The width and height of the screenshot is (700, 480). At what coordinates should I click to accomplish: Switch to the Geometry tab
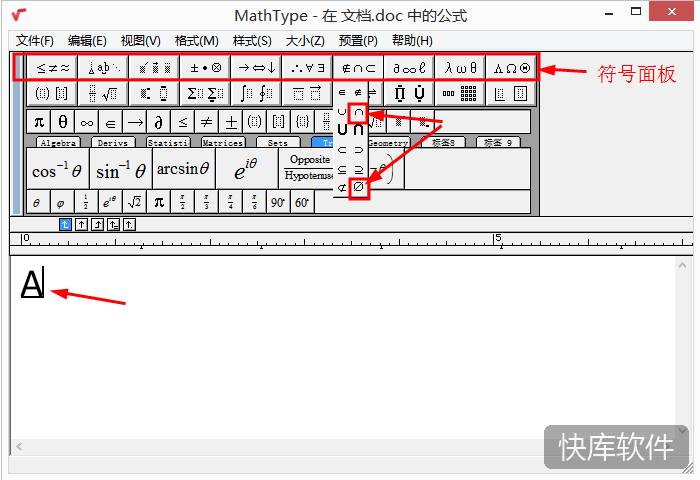pyautogui.click(x=388, y=143)
